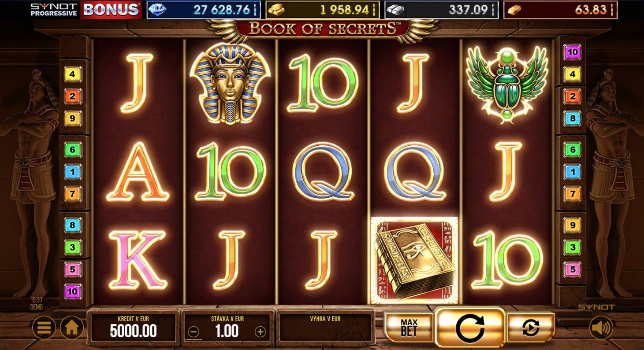Increase the bet with the plus icon

pos(261,332)
